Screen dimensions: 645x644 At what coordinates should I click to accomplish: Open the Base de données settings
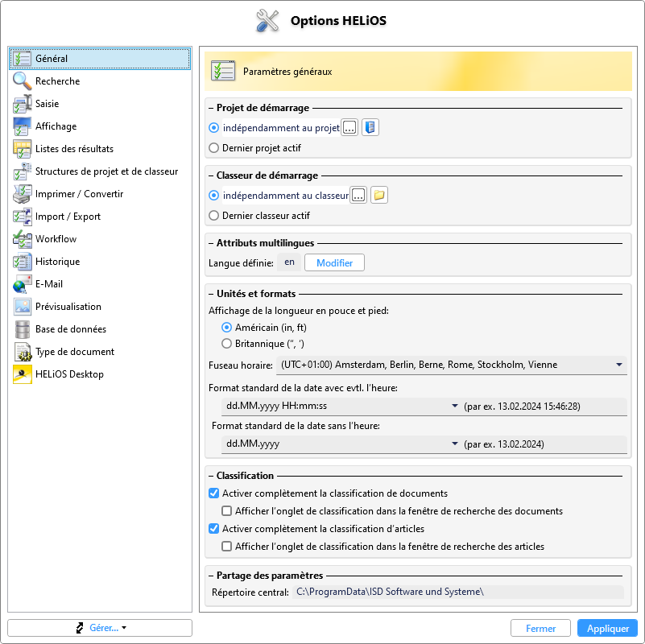click(x=100, y=329)
